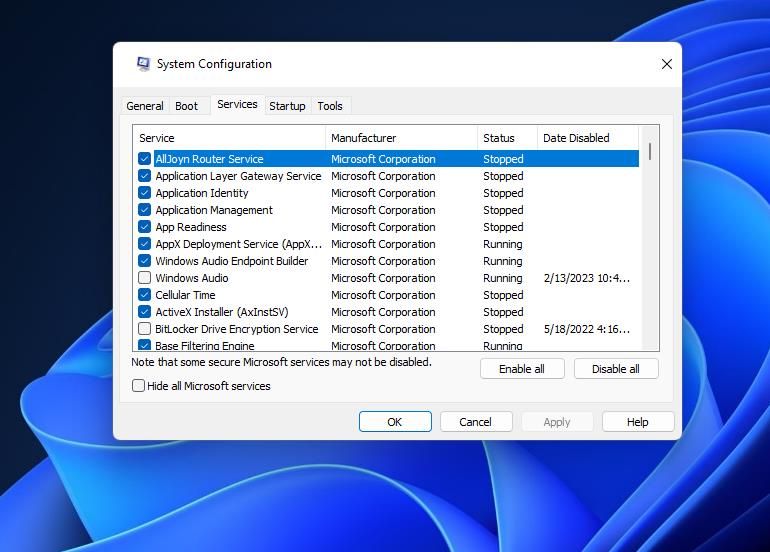Sort by the Manufacturer column header

401,138
